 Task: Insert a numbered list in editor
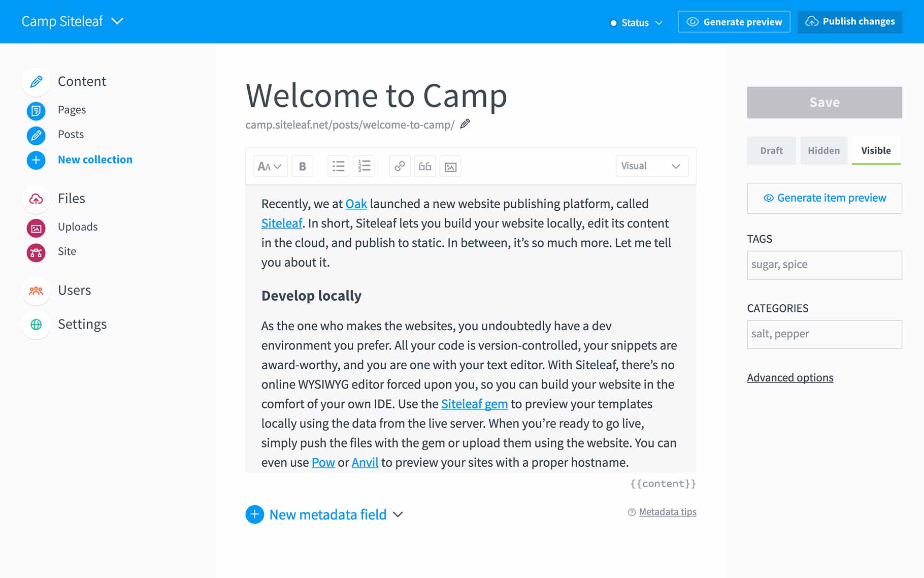pyautogui.click(x=364, y=167)
